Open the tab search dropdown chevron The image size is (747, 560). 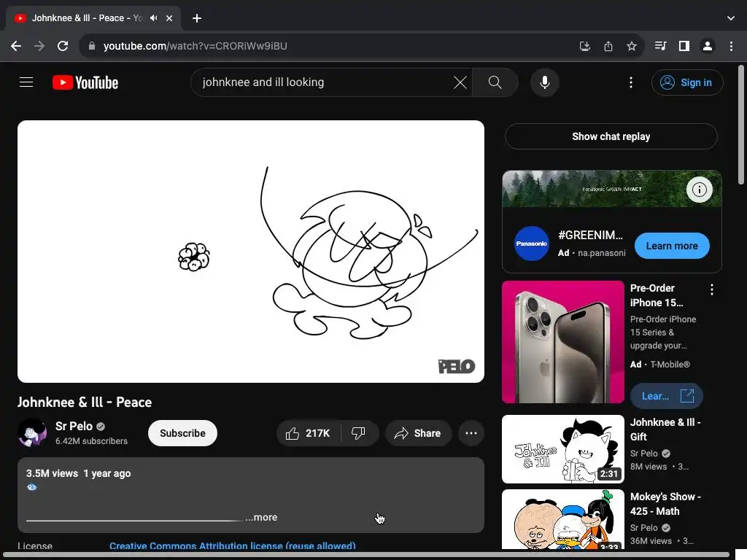[731, 18]
